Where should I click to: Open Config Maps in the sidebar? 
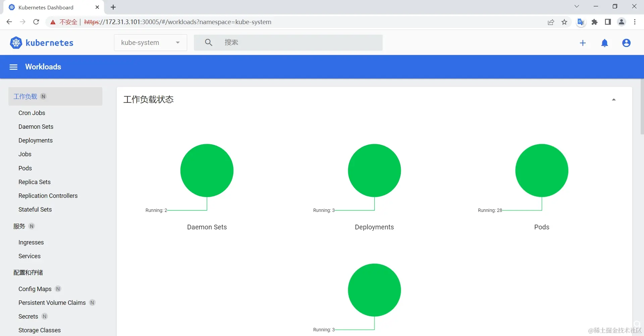35,289
